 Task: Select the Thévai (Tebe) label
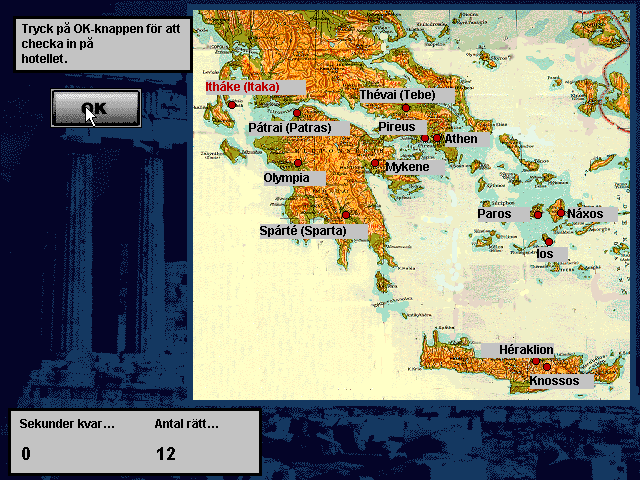407,95
